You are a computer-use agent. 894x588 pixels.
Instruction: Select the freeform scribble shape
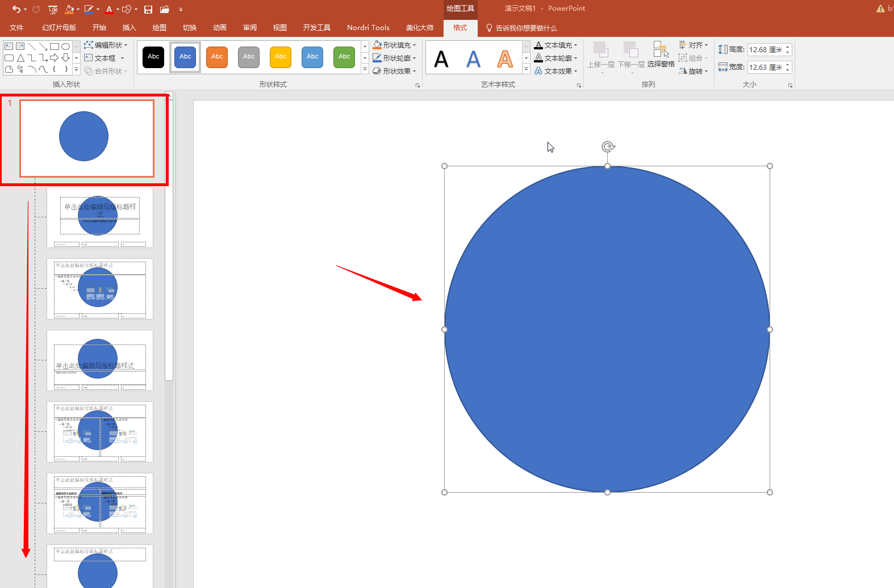[20, 69]
